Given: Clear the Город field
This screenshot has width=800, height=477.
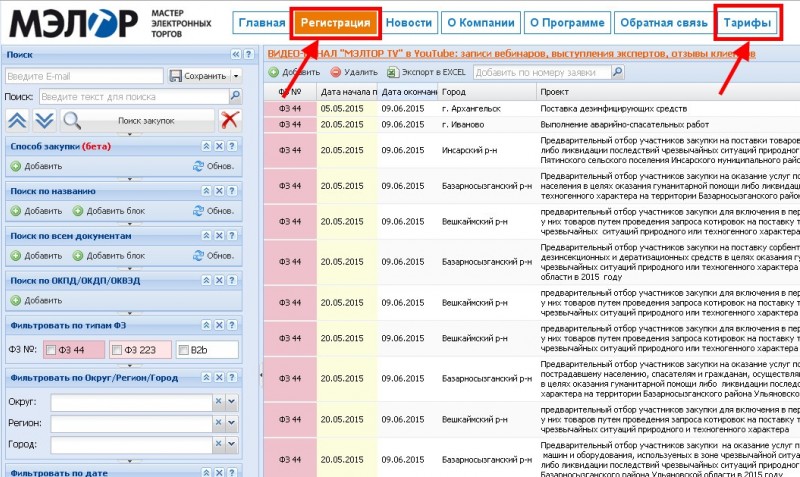Looking at the screenshot, I should (x=218, y=444).
